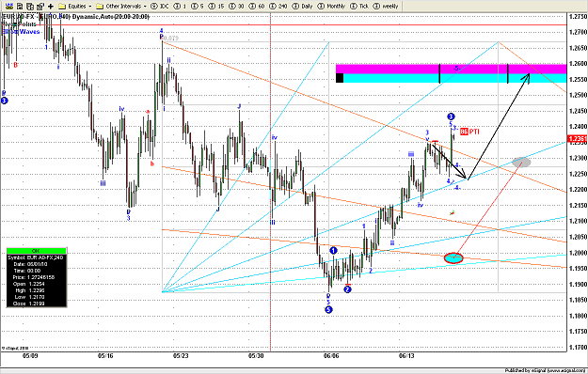
Task: Switch to the Daily interval
Action: 302,6
